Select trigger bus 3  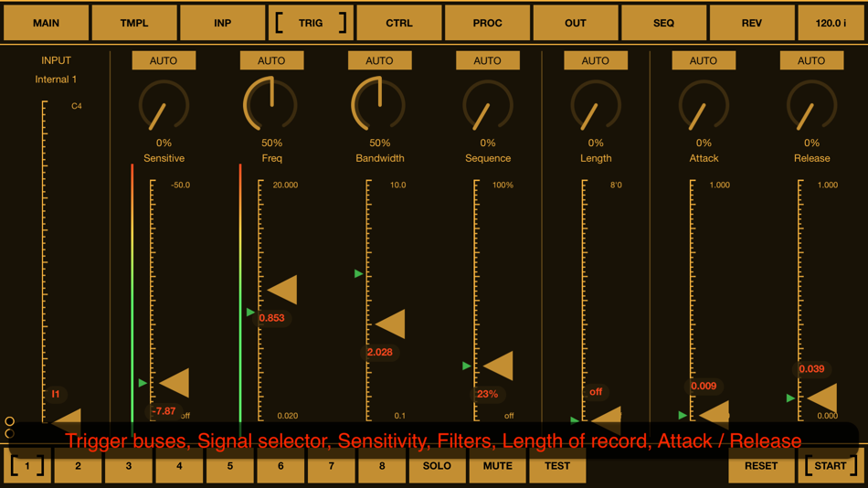(129, 466)
